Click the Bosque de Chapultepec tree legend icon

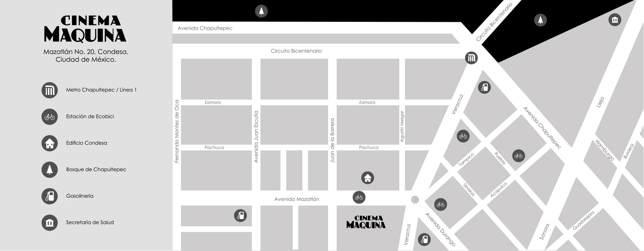point(49,169)
